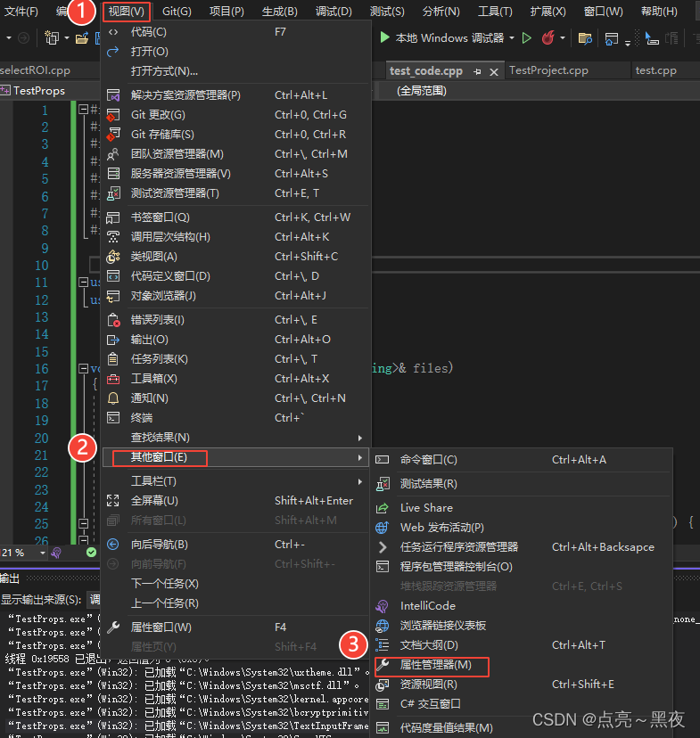
Task: Click the 测试资源管理器 icon
Action: [113, 193]
